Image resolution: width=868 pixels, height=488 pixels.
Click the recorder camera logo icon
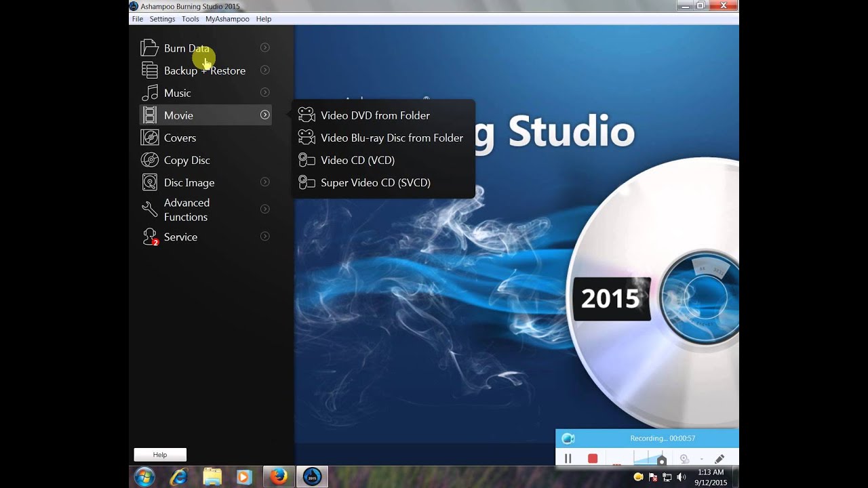(x=568, y=439)
